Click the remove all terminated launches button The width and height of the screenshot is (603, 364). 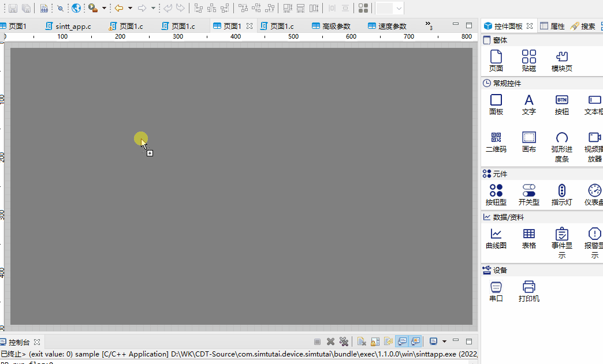pos(344,342)
